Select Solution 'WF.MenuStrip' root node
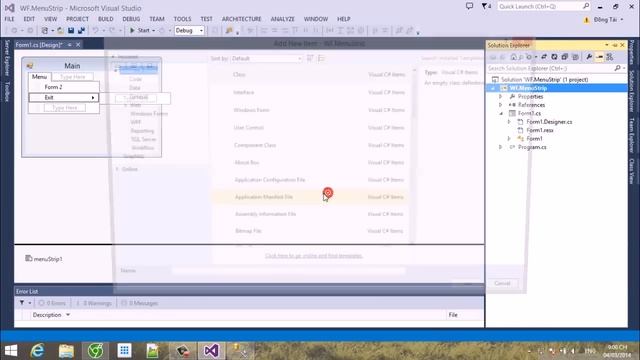The image size is (640, 360). coord(544,80)
